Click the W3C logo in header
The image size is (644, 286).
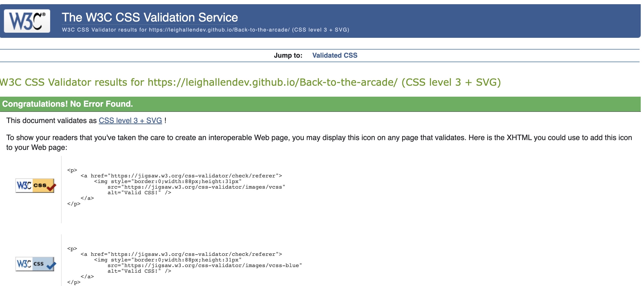[x=27, y=21]
